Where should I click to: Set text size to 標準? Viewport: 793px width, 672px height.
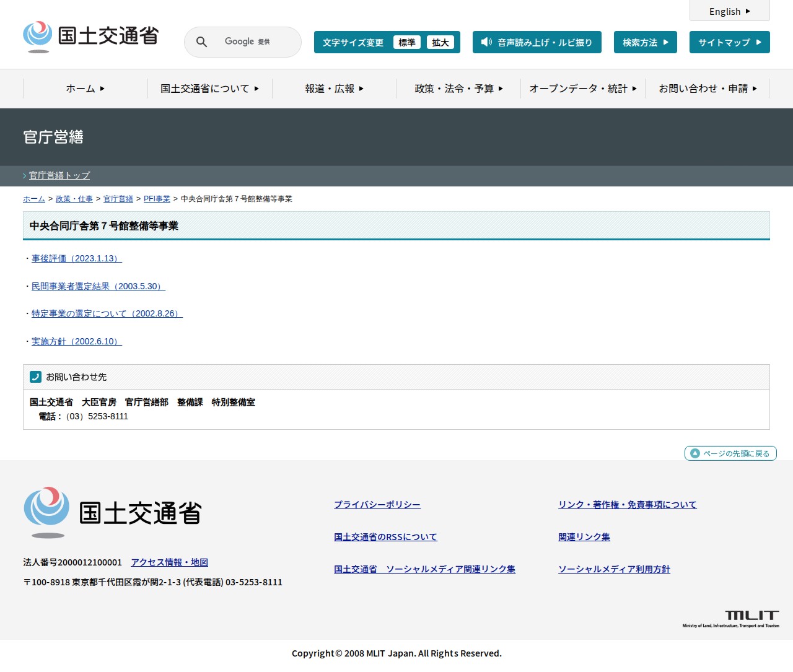[x=406, y=42]
